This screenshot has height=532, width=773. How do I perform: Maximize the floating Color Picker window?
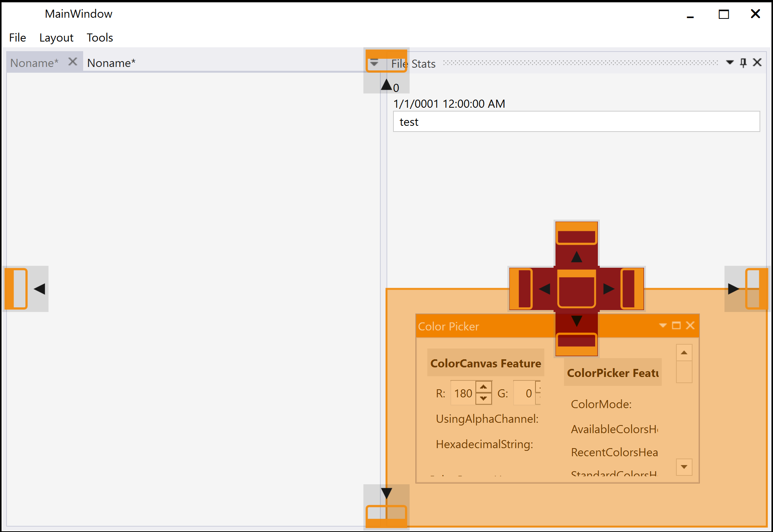coord(676,326)
